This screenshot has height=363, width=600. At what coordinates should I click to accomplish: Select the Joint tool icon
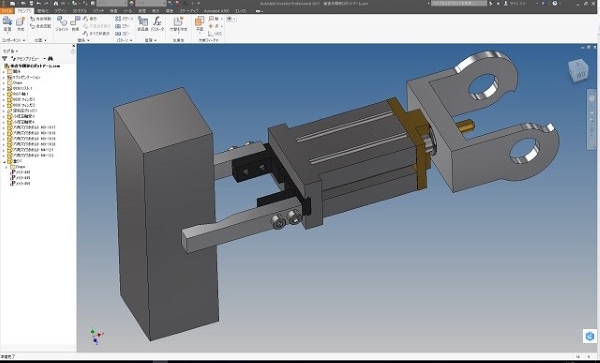click(62, 22)
